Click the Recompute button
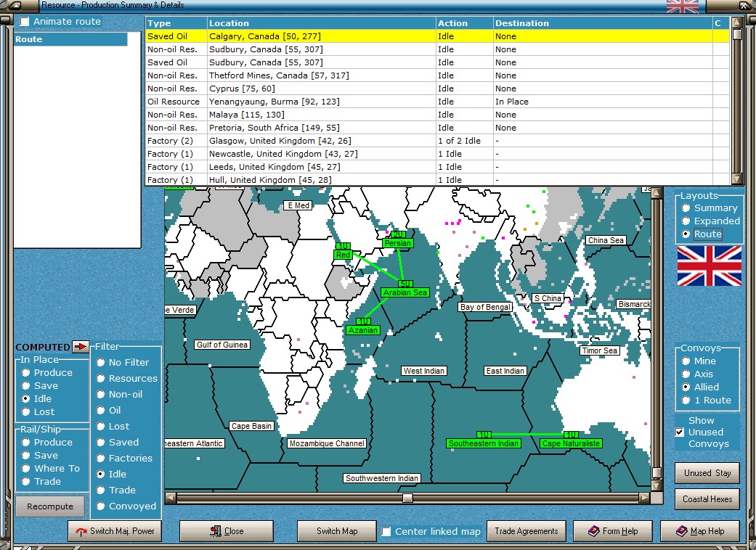The height and width of the screenshot is (550, 756). tap(50, 506)
